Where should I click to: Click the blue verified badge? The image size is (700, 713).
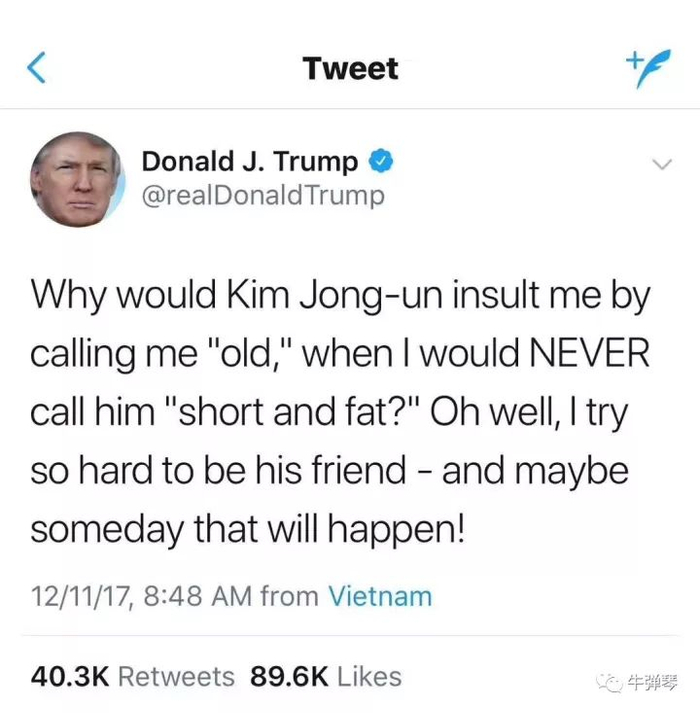click(x=380, y=161)
